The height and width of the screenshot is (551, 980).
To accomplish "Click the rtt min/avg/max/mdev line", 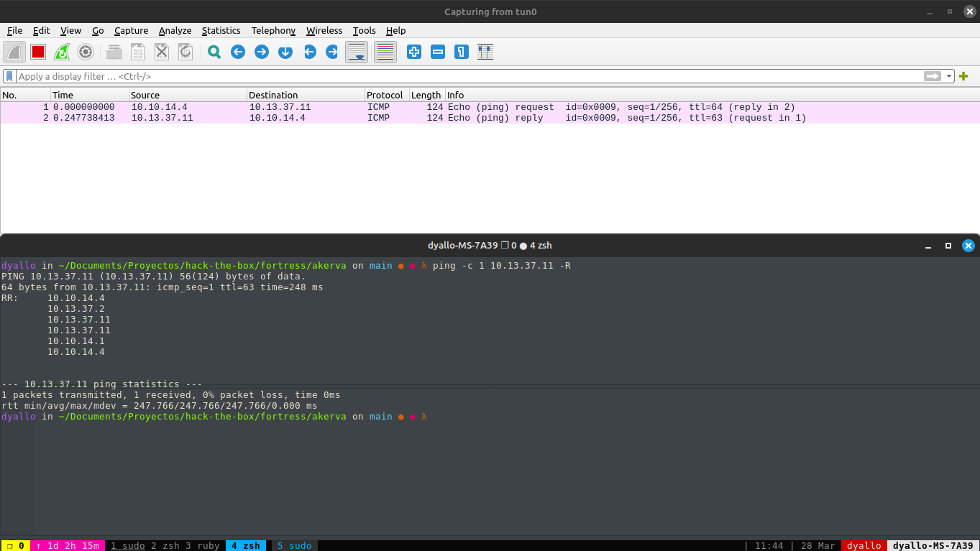I will [x=160, y=406].
